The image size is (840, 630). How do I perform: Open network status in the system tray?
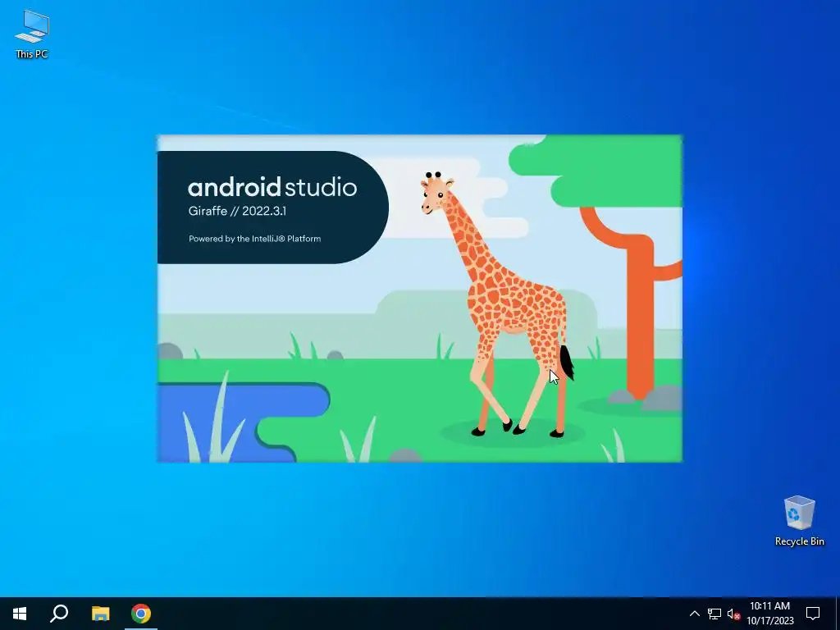pos(714,614)
